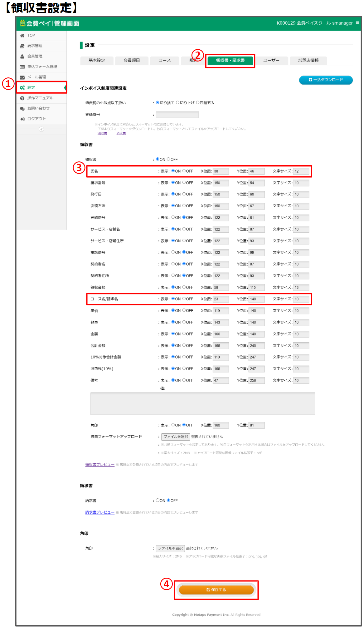Open the コース tab

[x=164, y=61]
